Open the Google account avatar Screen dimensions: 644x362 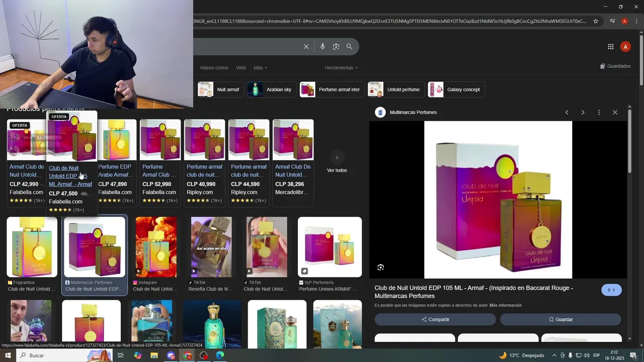[x=625, y=47]
